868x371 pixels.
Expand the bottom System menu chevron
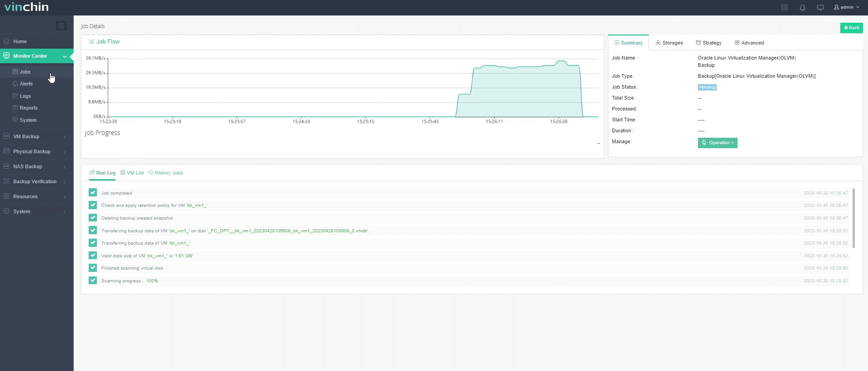(x=65, y=212)
